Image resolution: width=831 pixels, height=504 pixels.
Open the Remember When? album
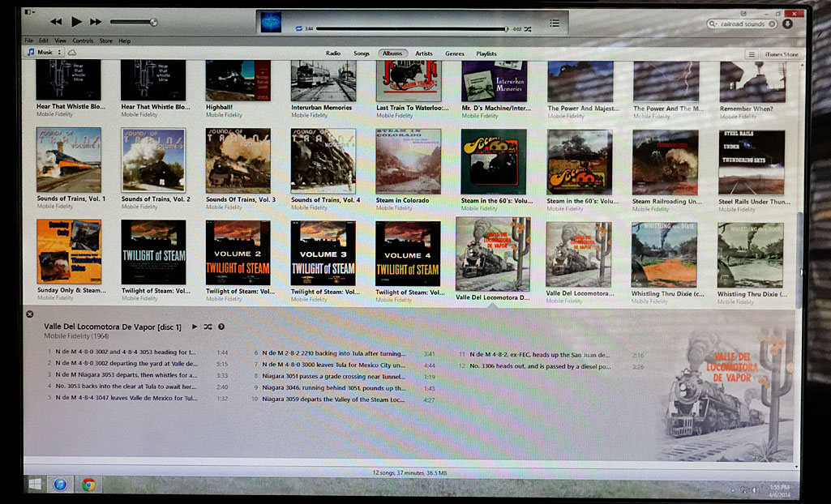(752, 82)
